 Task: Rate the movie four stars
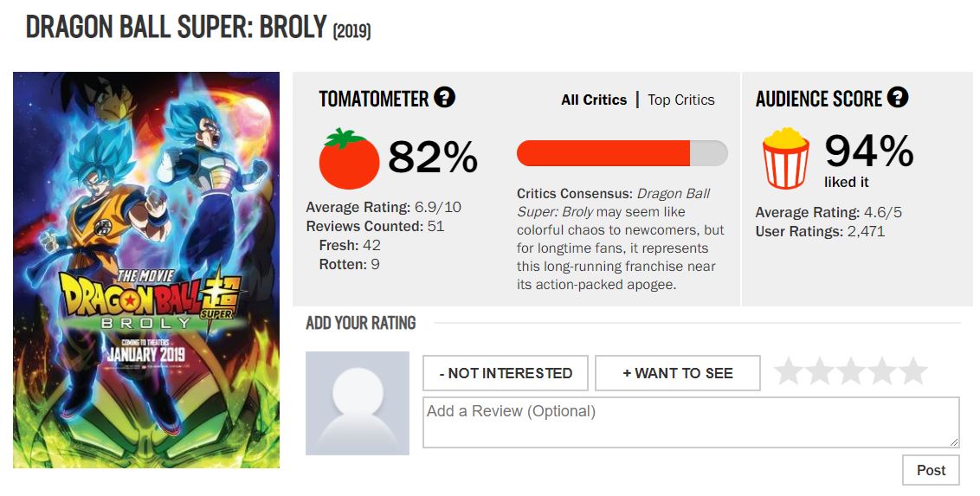[882, 372]
